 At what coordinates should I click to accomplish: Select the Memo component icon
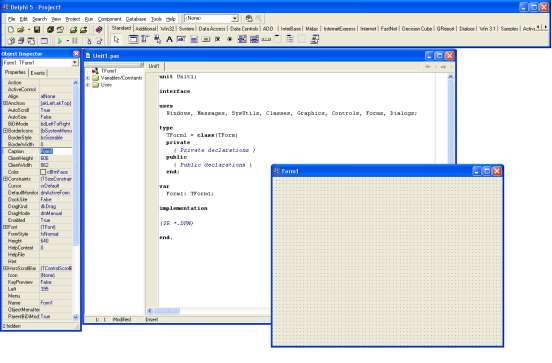click(x=194, y=39)
